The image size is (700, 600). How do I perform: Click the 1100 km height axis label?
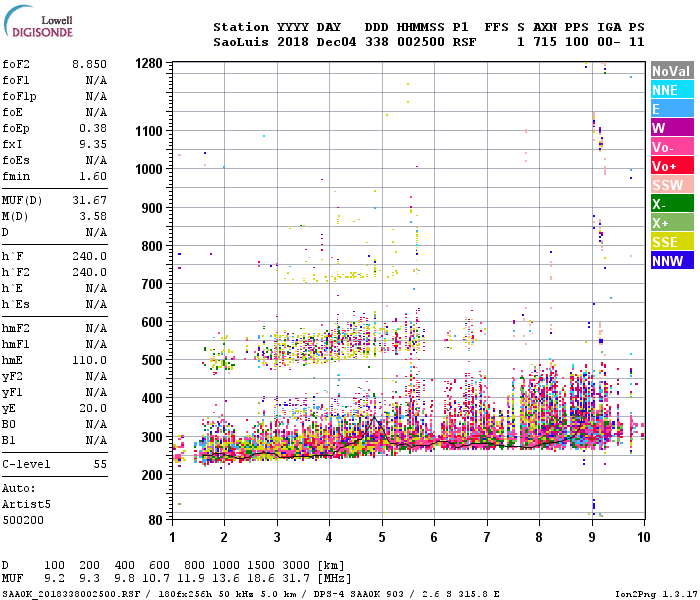point(149,131)
